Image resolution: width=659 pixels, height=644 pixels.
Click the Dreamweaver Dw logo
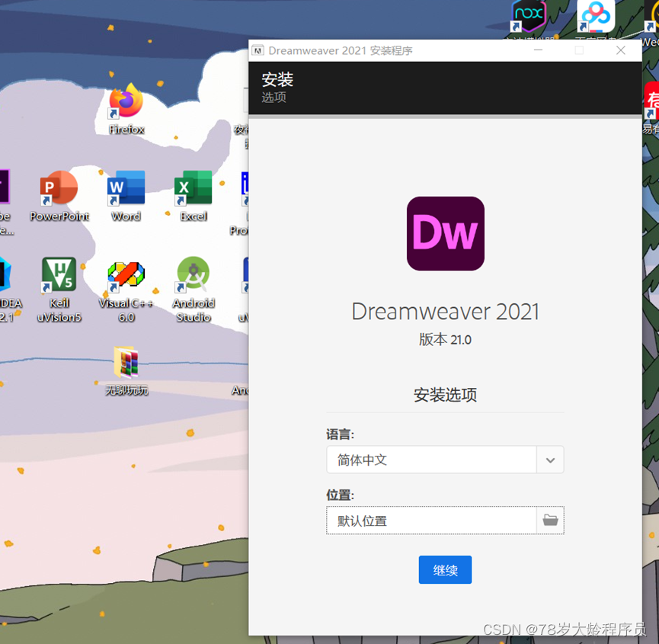(445, 234)
